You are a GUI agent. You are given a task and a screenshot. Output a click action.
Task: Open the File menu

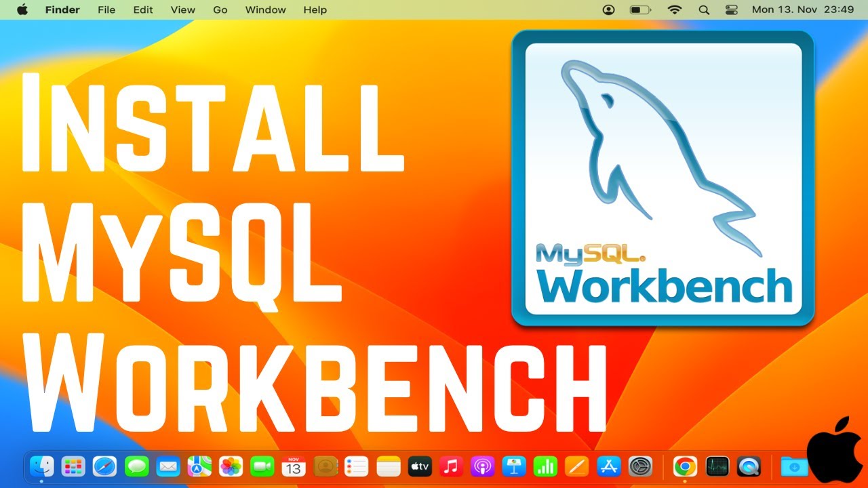pyautogui.click(x=106, y=9)
